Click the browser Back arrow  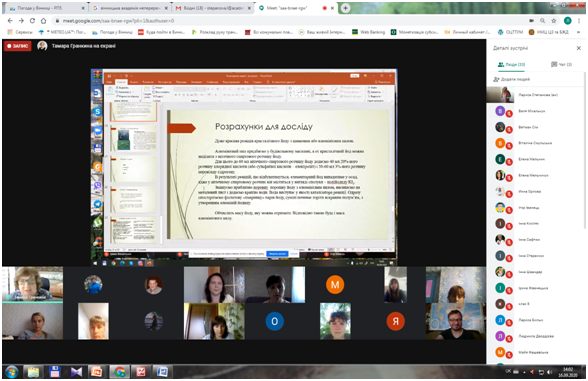(10, 21)
